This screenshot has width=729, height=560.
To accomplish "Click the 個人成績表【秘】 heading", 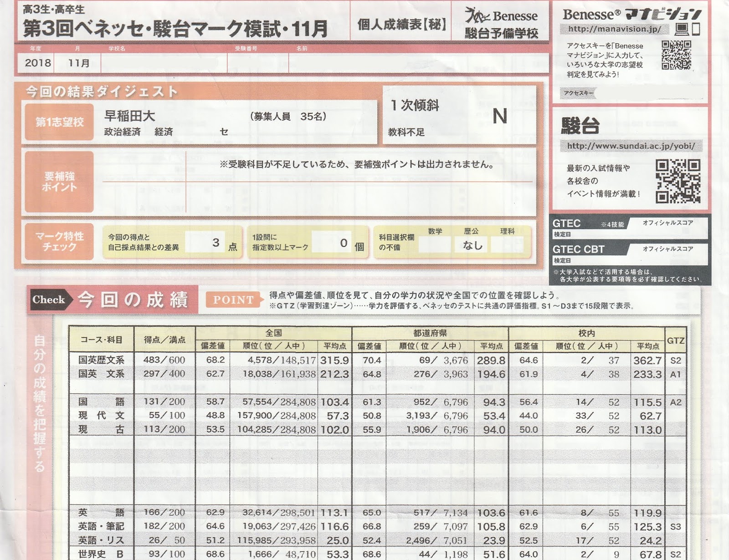I will pos(401,24).
